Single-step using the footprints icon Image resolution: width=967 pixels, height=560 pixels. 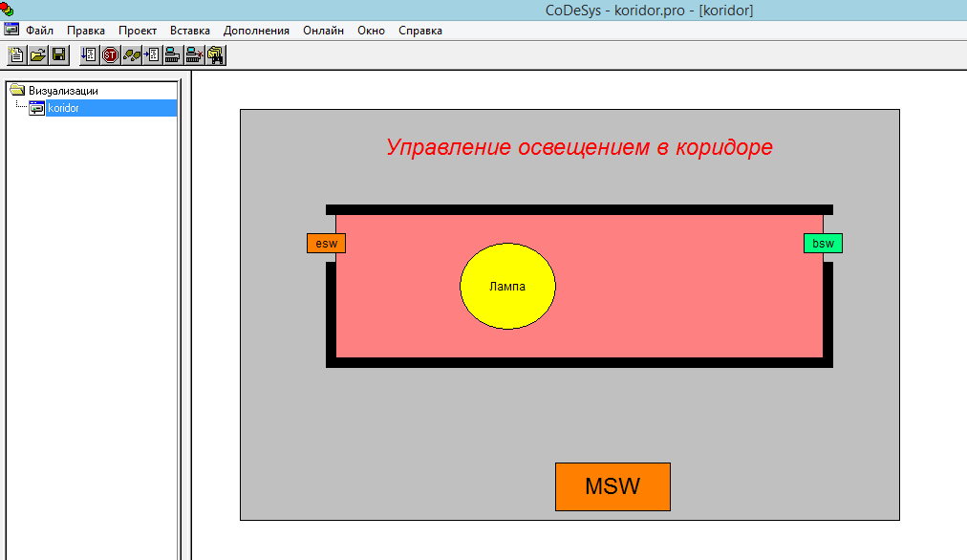(x=131, y=54)
